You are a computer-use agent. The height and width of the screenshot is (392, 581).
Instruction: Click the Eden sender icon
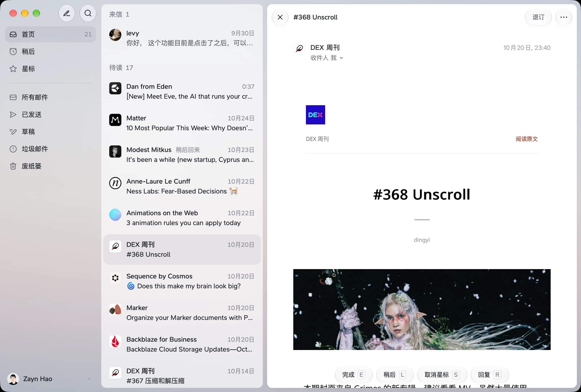(x=115, y=88)
